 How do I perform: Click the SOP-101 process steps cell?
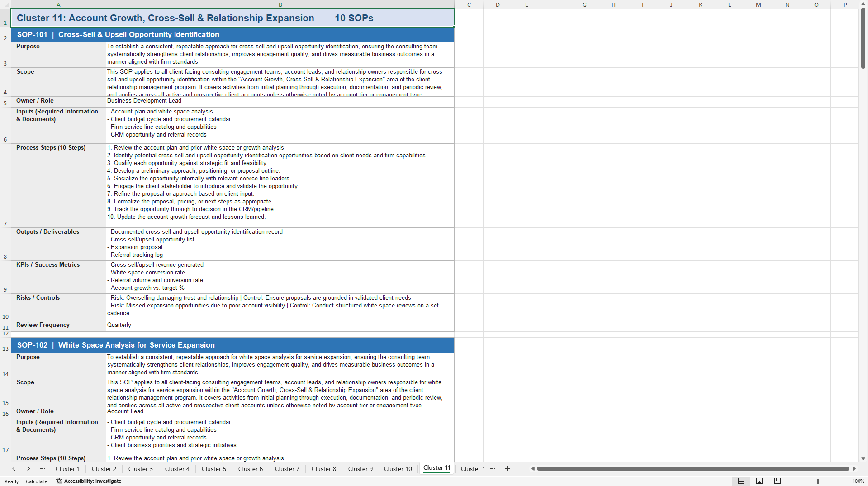tap(280, 185)
